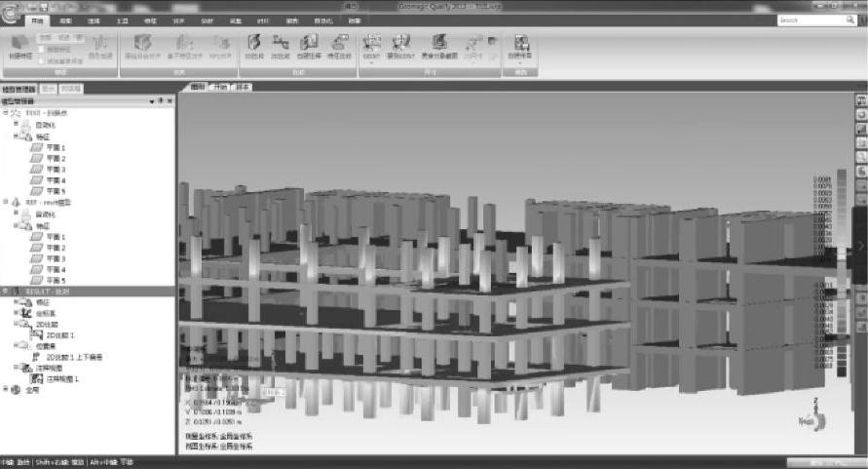Switch to the 显示 panel tab
Image resolution: width=868 pixels, height=469 pixels.
pyautogui.click(x=48, y=89)
